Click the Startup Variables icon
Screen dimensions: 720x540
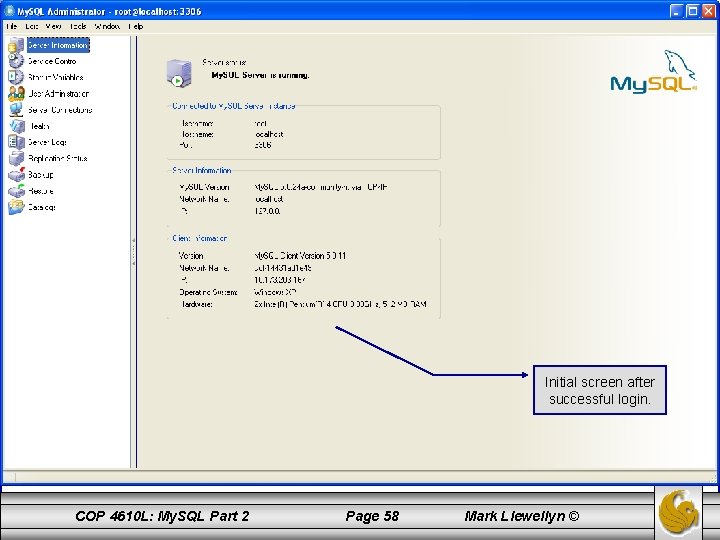[x=16, y=77]
